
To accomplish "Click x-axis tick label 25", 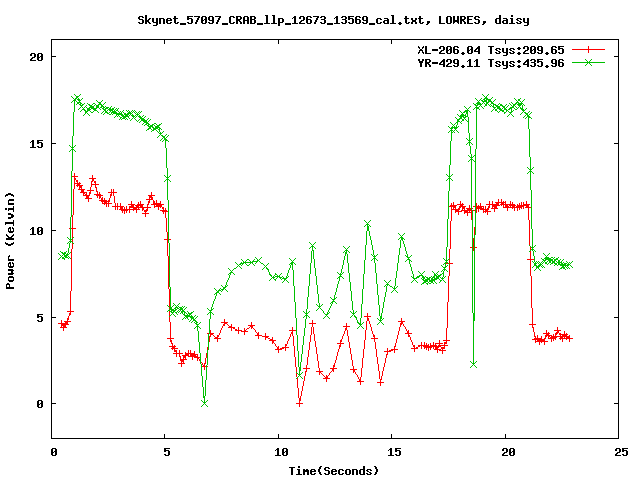I will 621,452.
